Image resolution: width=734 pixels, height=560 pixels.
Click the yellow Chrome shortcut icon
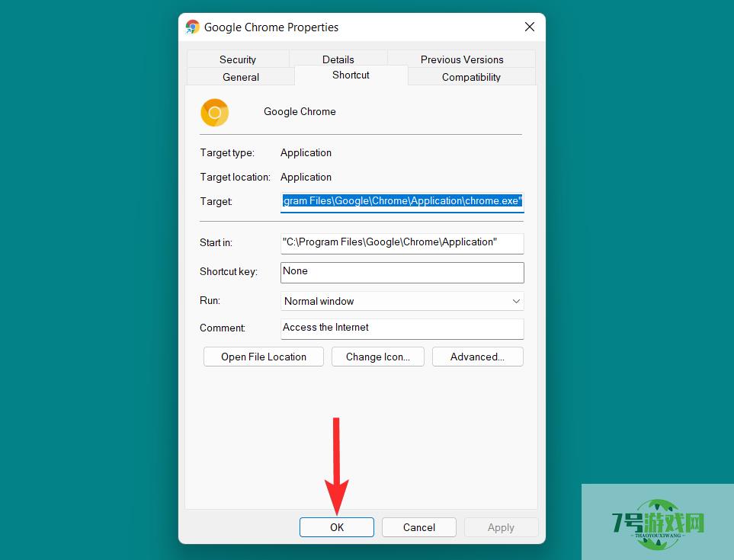215,112
